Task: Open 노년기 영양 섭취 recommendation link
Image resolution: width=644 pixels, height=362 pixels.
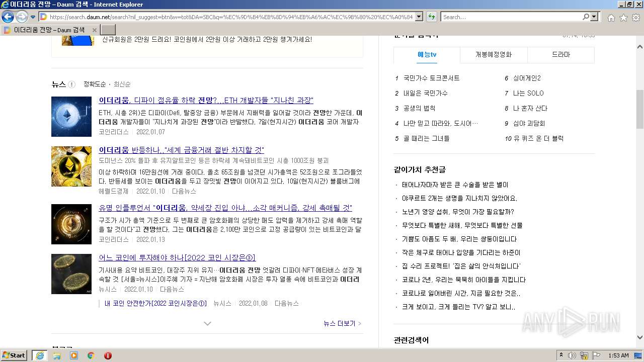Action: [458, 212]
